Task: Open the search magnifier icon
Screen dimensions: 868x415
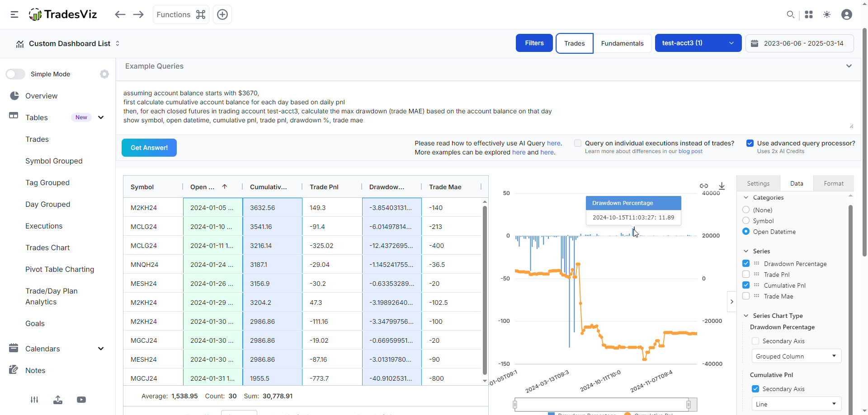Action: [x=790, y=14]
